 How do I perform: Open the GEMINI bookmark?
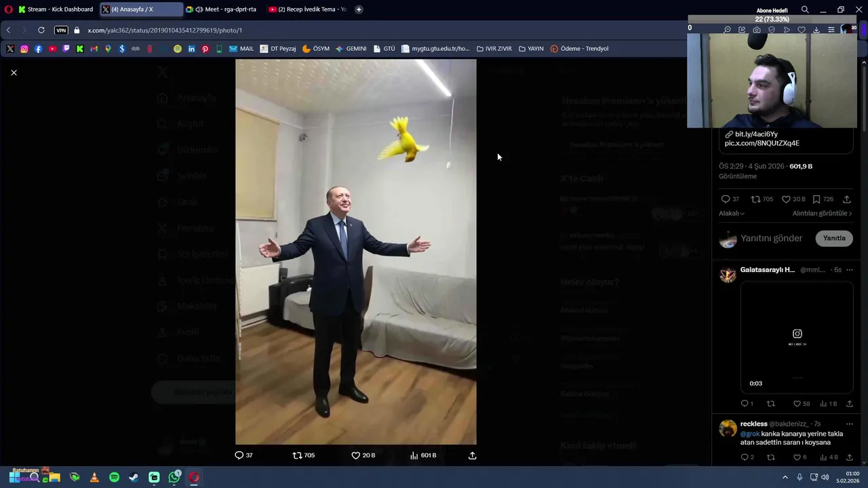point(351,49)
